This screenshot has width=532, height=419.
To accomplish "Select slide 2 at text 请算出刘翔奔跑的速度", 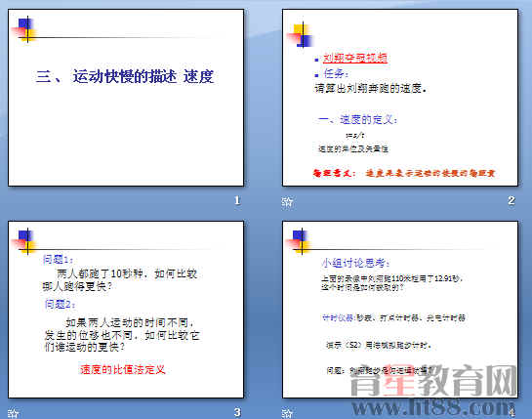I will coord(370,89).
